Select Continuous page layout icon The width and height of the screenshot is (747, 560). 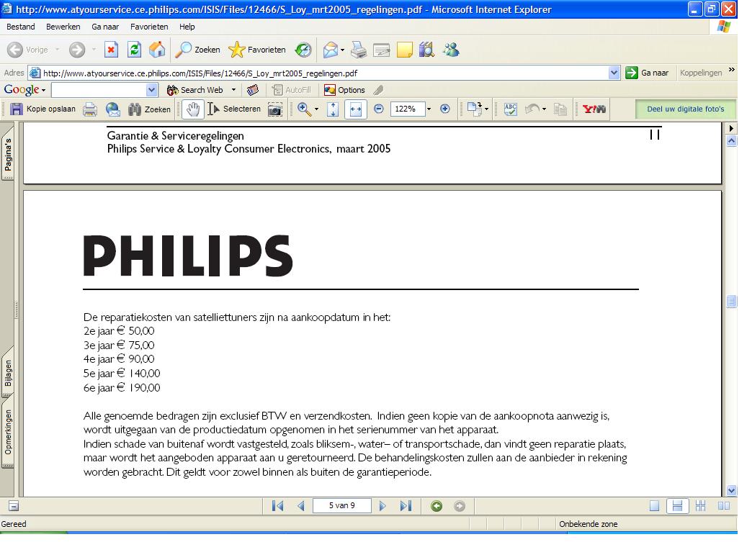[x=677, y=506]
